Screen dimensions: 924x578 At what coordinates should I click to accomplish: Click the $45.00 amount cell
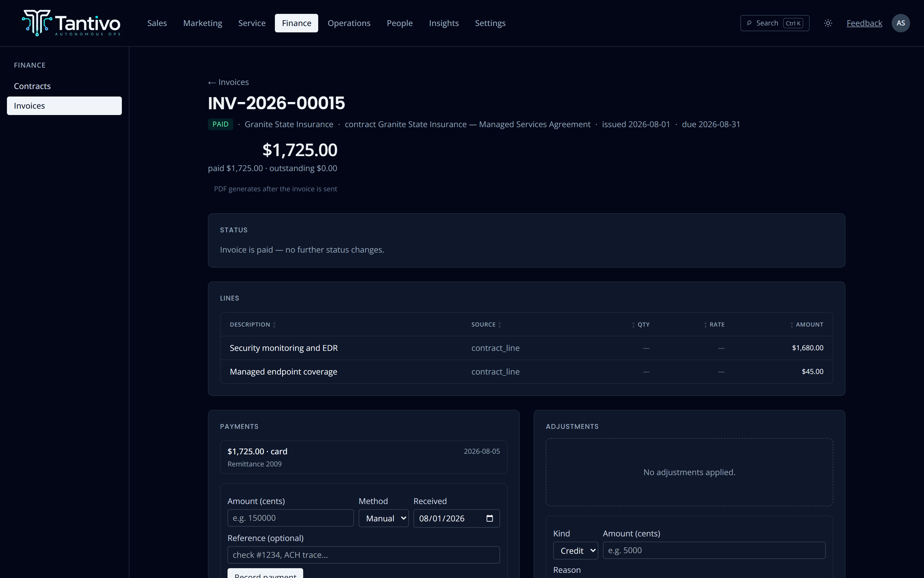click(813, 372)
